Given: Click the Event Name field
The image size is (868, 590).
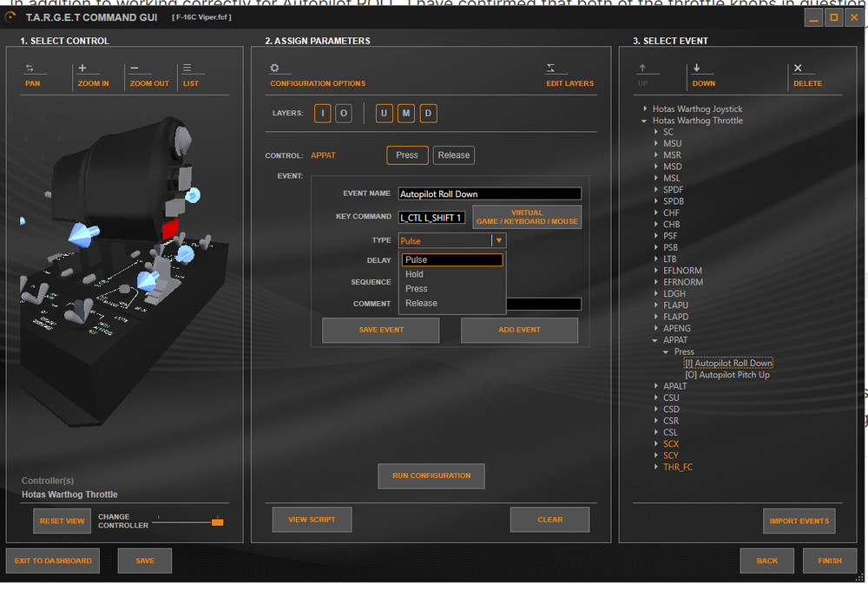Looking at the screenshot, I should [x=490, y=194].
